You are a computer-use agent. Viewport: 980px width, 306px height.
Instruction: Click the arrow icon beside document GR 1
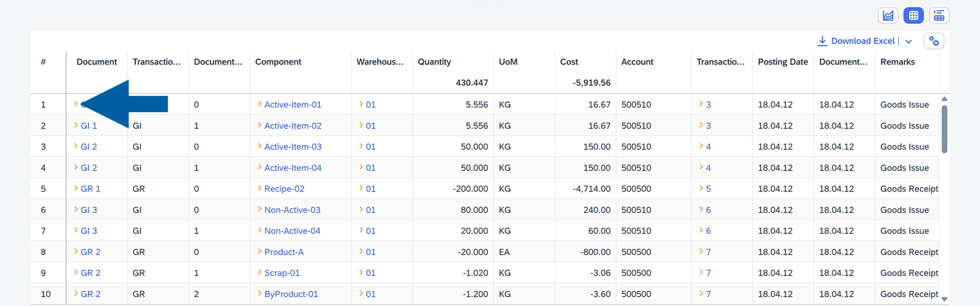[x=76, y=188]
